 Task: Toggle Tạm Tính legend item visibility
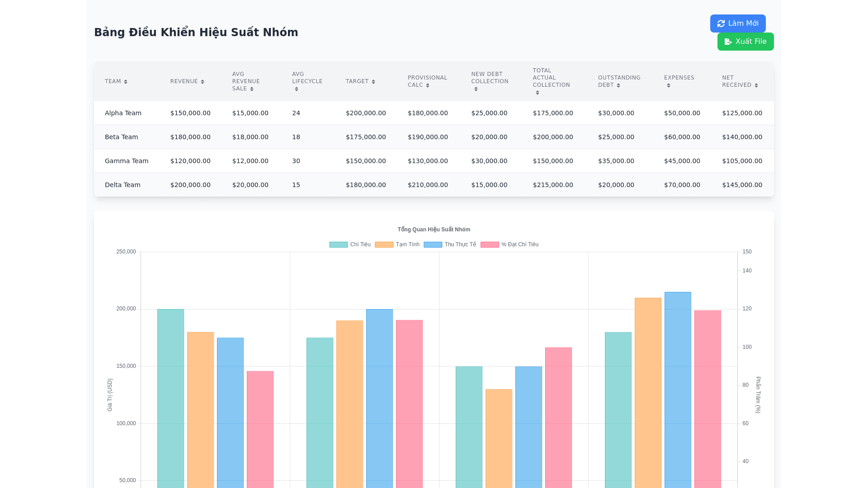[x=384, y=244]
